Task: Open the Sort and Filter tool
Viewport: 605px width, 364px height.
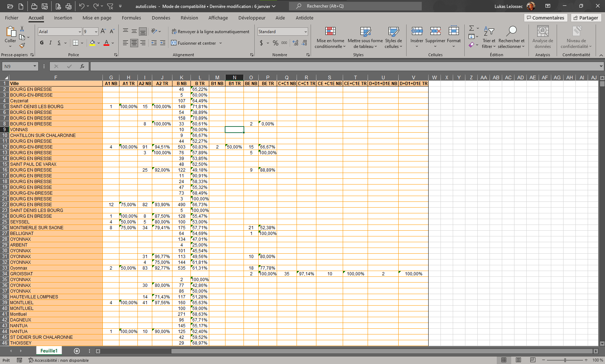Action: point(488,37)
